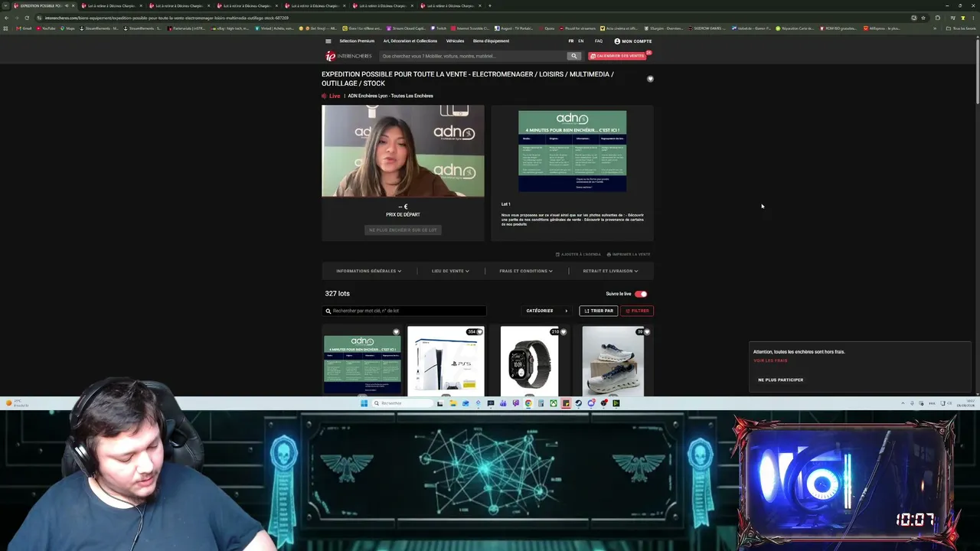Open Sélection Premium menu

[357, 41]
